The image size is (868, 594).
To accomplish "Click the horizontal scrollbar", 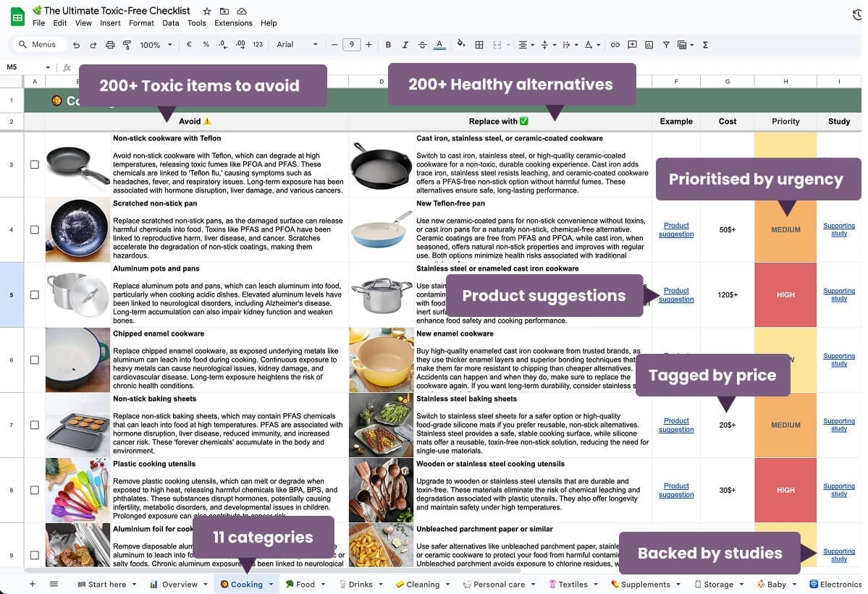I will 271,570.
